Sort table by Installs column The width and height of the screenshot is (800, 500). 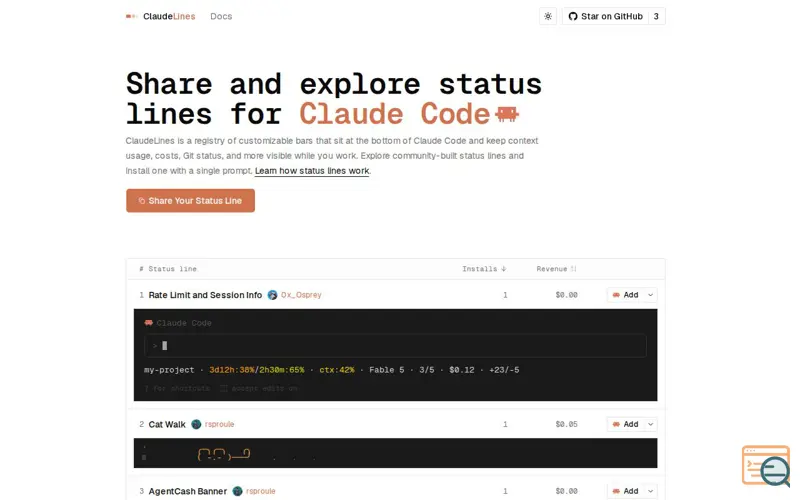click(x=484, y=269)
